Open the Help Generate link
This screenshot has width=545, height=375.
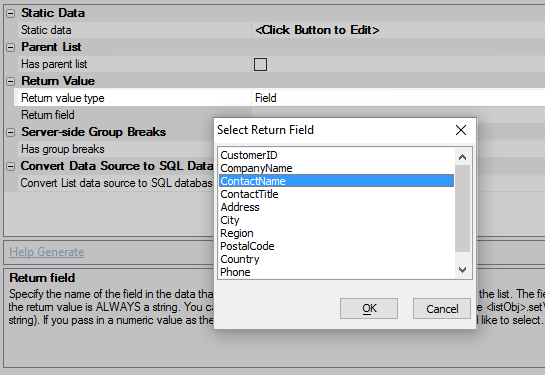point(47,252)
